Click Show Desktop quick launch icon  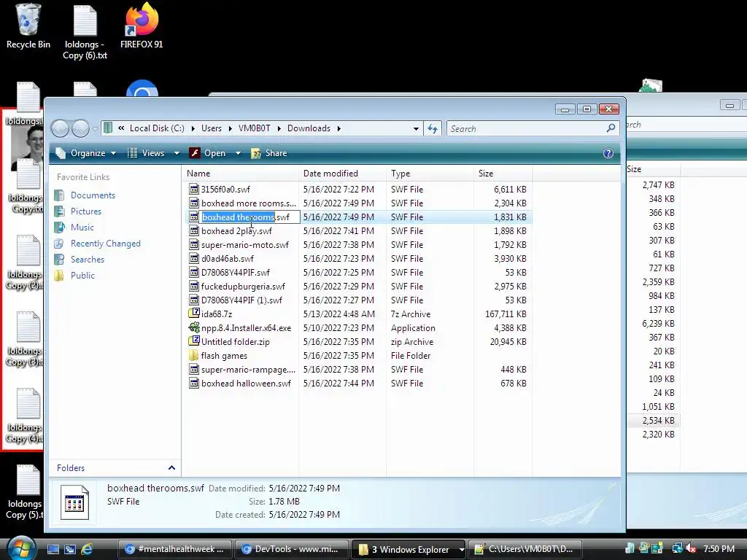[53, 549]
